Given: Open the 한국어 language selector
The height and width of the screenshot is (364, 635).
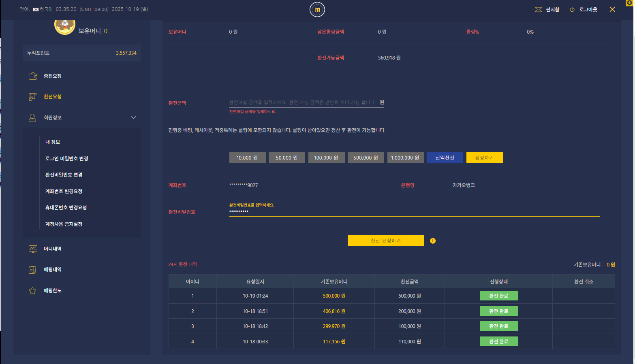Looking at the screenshot, I should pos(43,9).
